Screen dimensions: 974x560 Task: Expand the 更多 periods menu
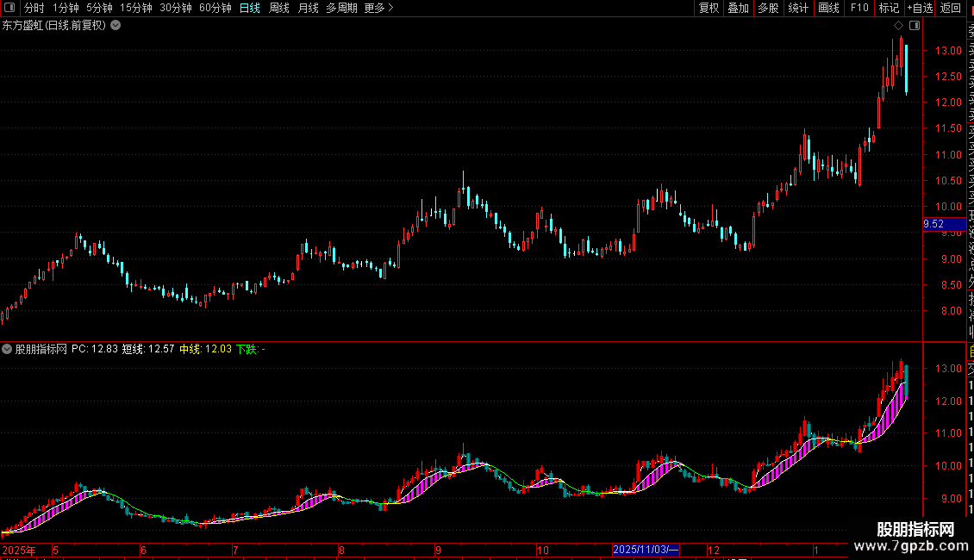pyautogui.click(x=379, y=8)
